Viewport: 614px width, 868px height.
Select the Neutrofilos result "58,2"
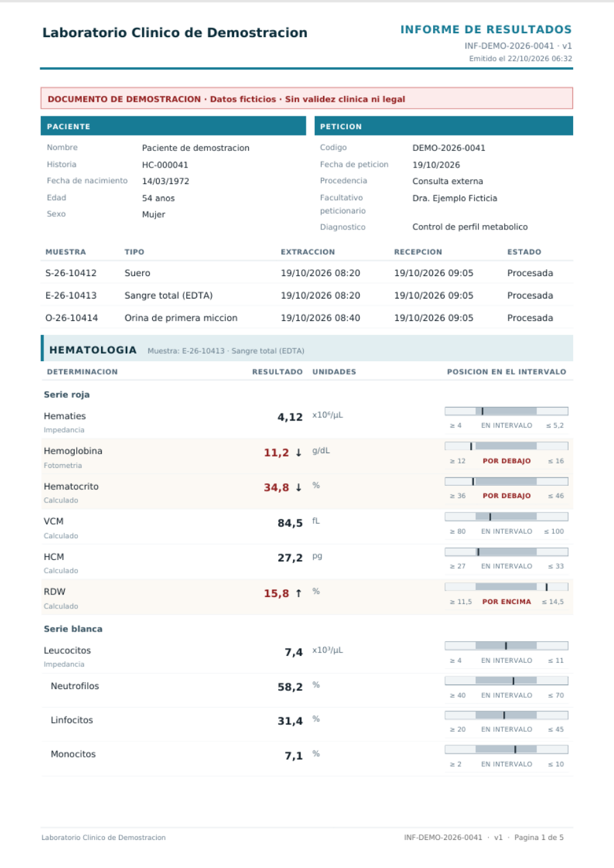(x=290, y=687)
